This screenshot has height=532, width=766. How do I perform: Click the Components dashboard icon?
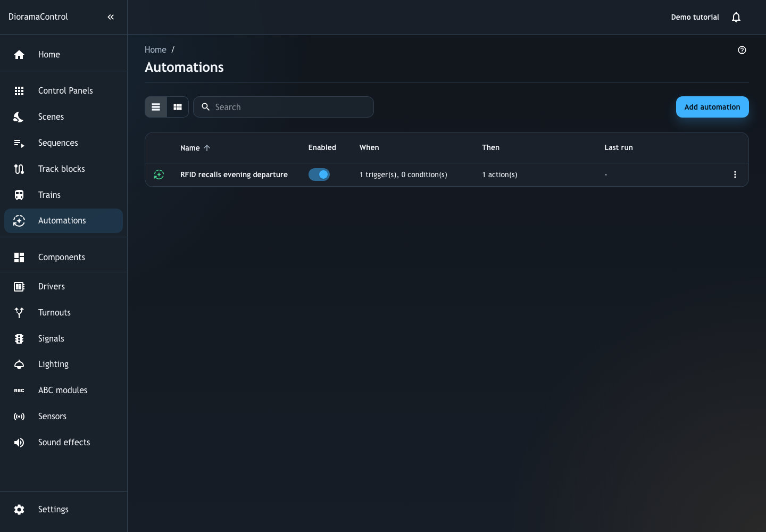(19, 257)
